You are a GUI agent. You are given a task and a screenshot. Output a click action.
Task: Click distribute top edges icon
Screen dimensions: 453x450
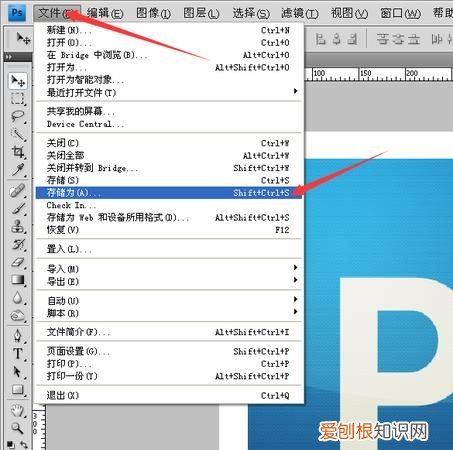[383, 39]
